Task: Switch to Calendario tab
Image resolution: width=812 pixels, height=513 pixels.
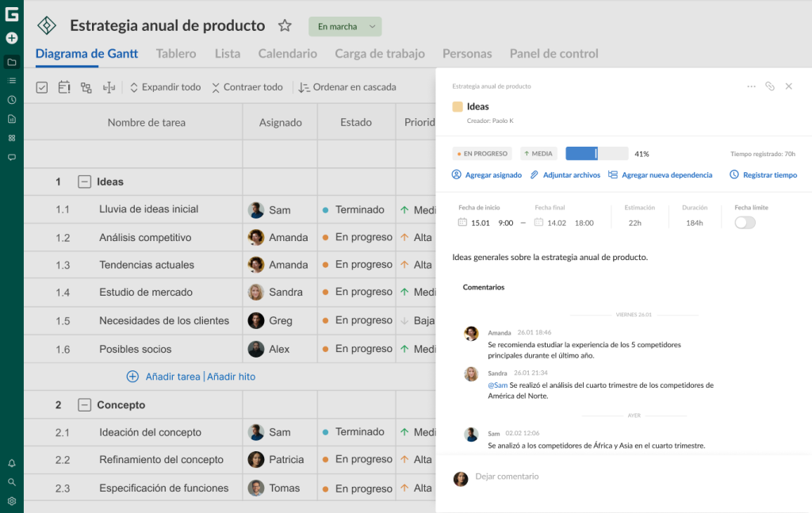Action: (287, 54)
